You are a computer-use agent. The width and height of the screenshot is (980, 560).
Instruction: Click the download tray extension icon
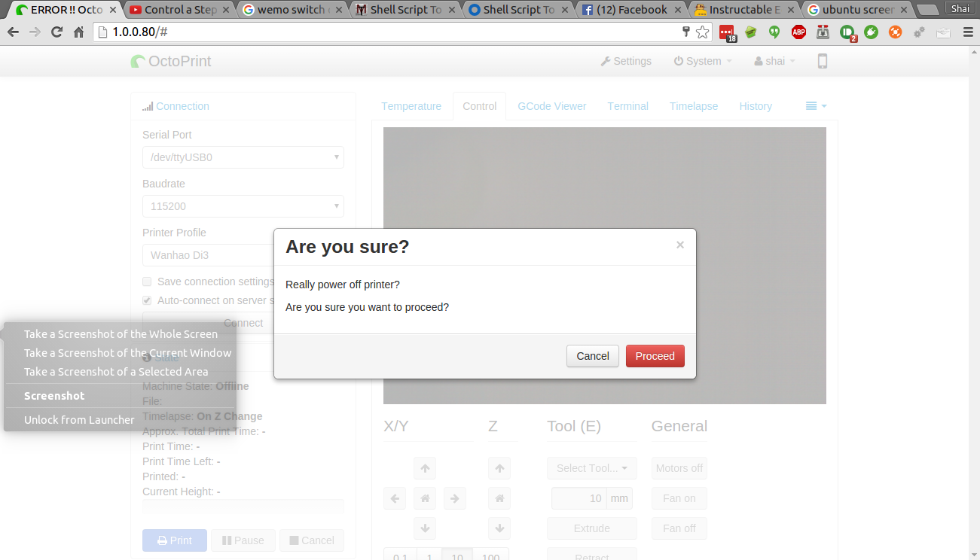pyautogui.click(x=823, y=32)
